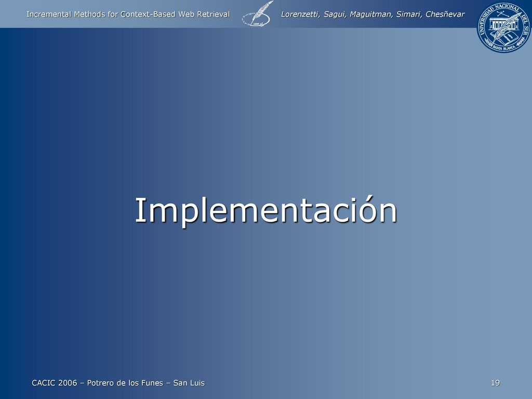
Task: Click the quill pen logo in header
Action: 257,14
